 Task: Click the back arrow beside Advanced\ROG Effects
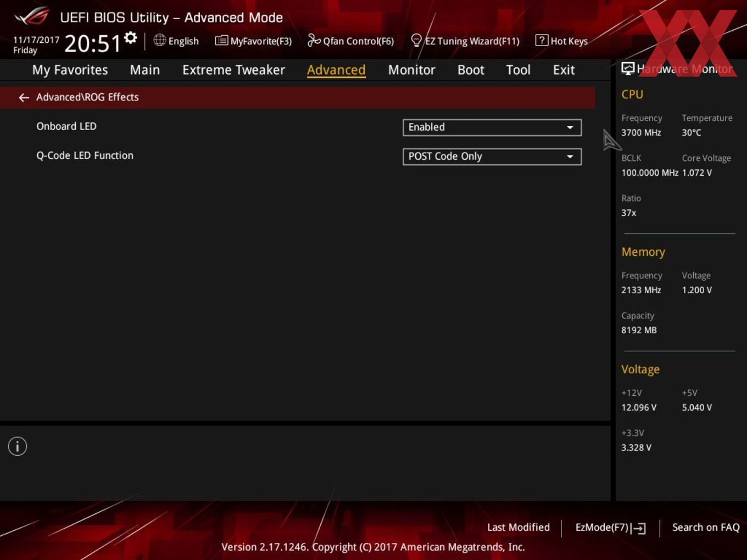[24, 97]
